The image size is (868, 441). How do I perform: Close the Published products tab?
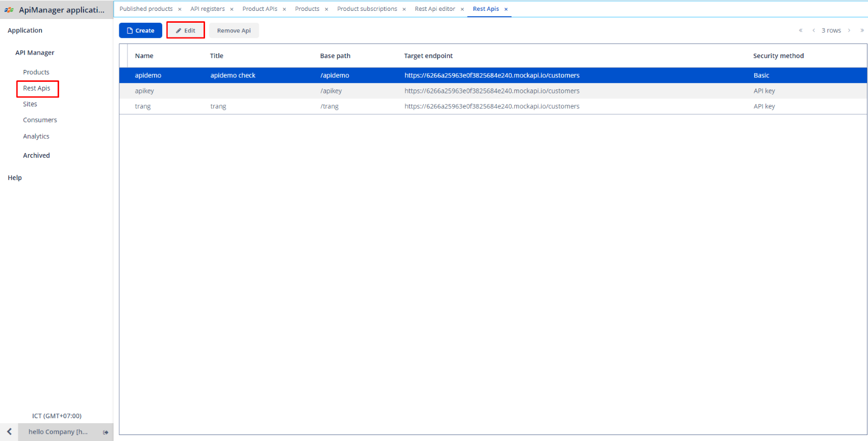pyautogui.click(x=180, y=9)
